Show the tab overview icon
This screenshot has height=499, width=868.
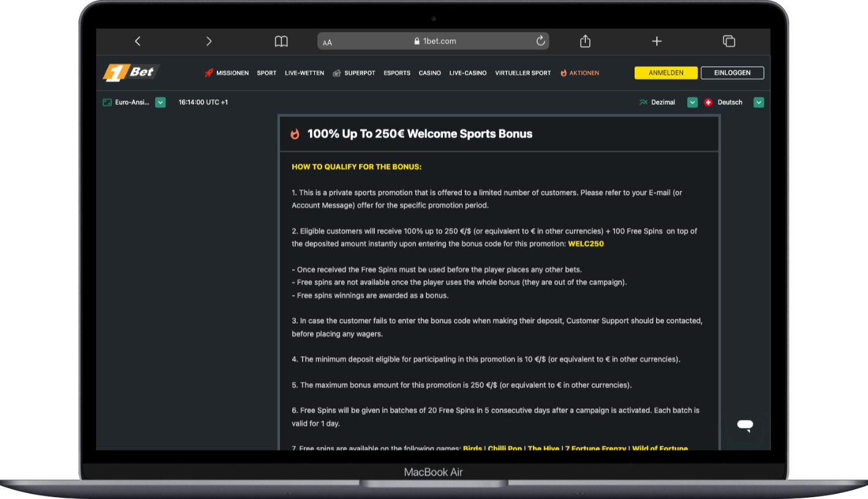point(729,41)
